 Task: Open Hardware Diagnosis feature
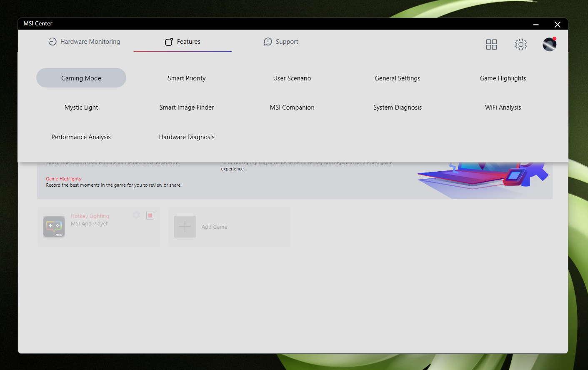click(187, 137)
